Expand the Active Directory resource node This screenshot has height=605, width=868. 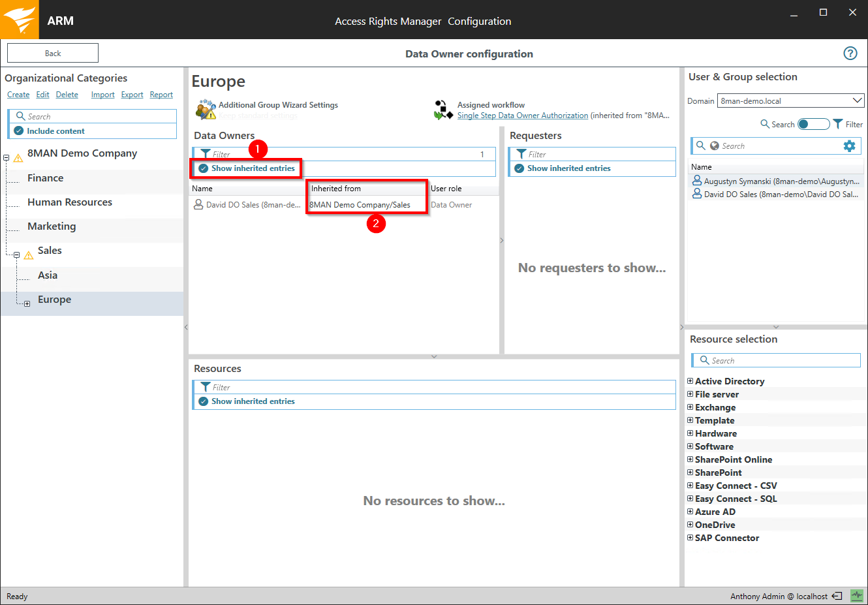coord(690,381)
